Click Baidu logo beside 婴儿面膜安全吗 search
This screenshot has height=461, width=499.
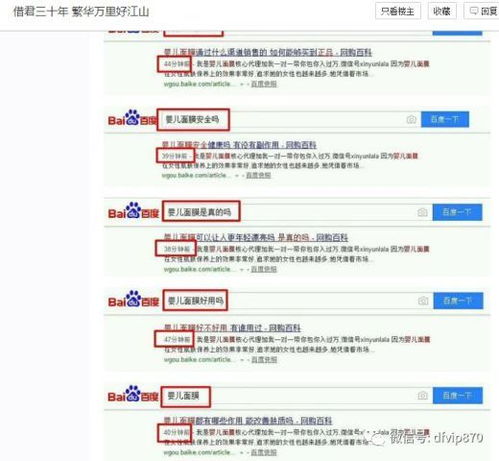click(132, 118)
